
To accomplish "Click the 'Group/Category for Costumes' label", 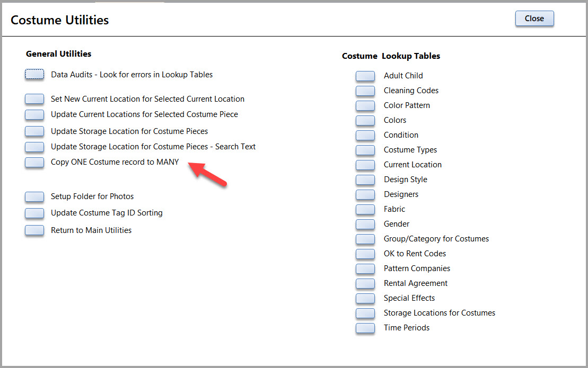I will (436, 238).
